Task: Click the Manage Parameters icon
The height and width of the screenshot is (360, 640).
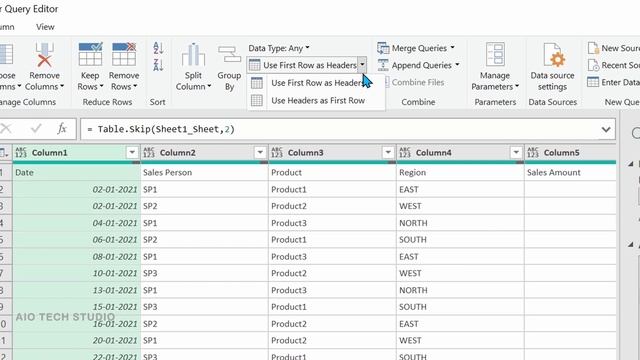Action: click(495, 54)
